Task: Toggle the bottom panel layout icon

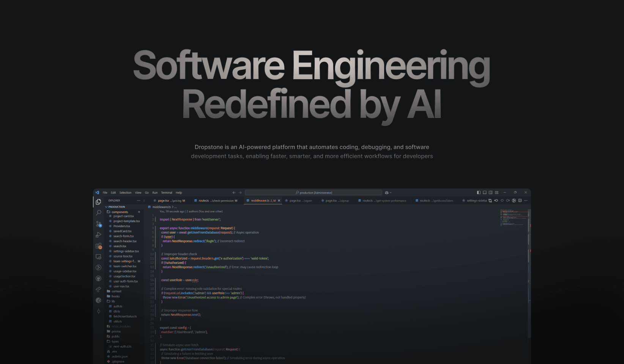Action: pyautogui.click(x=485, y=193)
